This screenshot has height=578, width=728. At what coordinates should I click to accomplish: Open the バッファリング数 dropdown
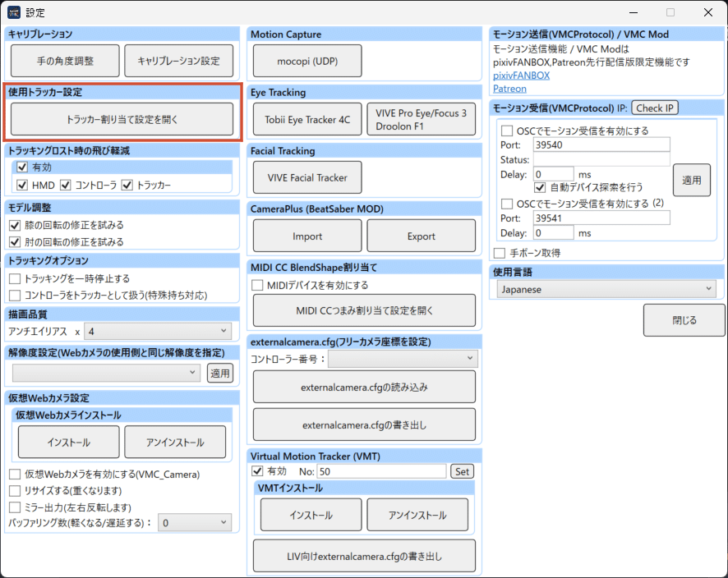pyautogui.click(x=195, y=523)
